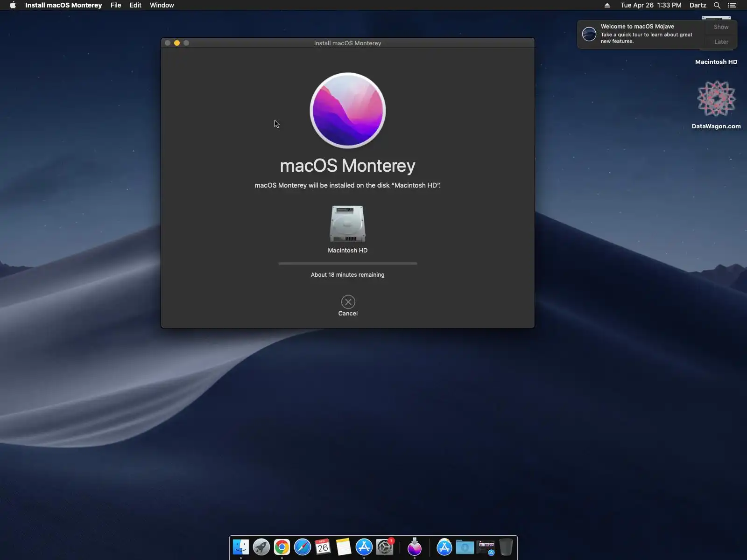
Task: Open Spotlight search from the menu bar
Action: (x=717, y=5)
